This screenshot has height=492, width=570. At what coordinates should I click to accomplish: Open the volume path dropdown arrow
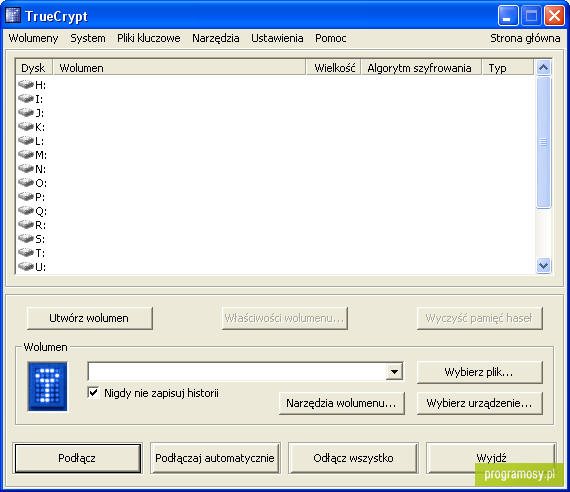[394, 372]
